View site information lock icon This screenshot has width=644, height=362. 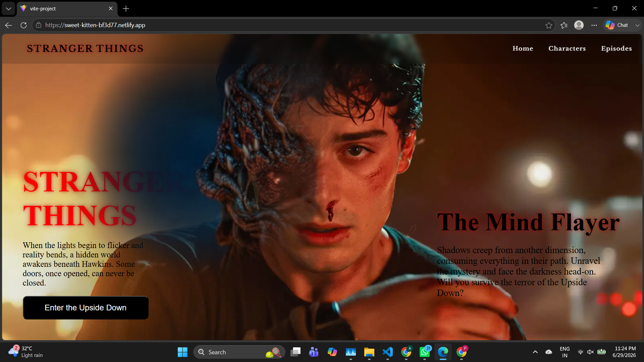pyautogui.click(x=39, y=25)
